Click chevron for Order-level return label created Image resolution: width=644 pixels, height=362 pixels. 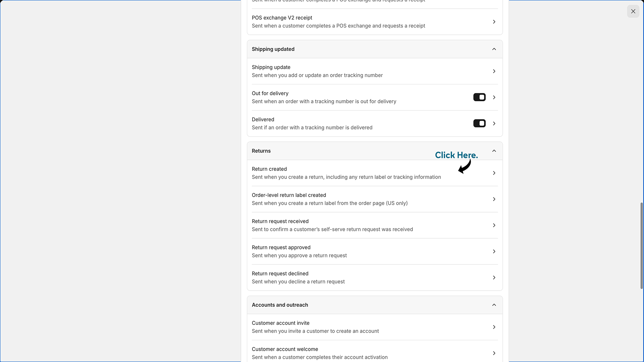coord(494,199)
